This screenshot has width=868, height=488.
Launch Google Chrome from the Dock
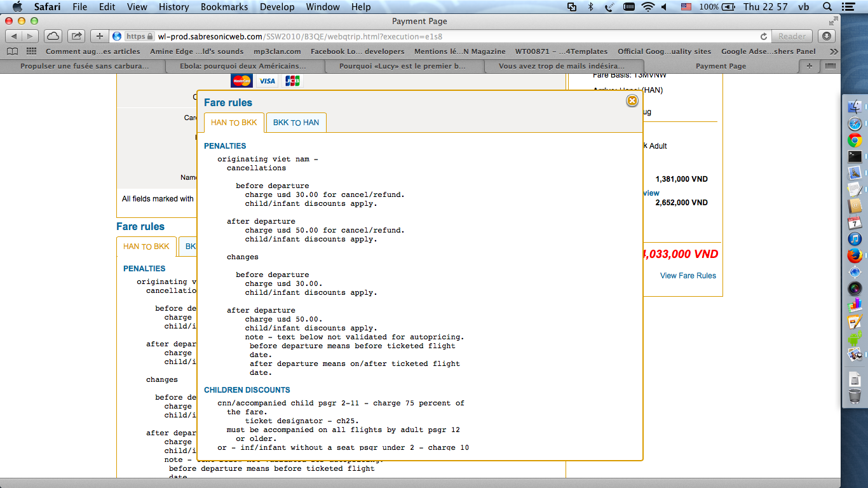point(855,140)
